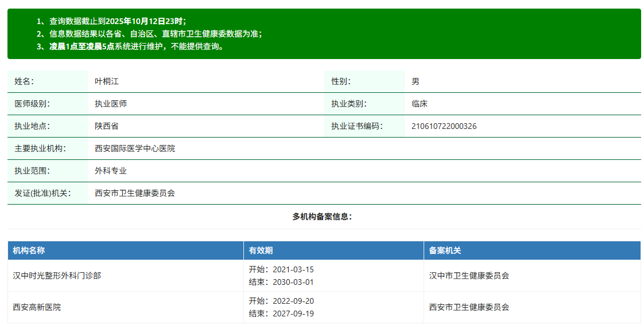Select the certificate number 210610722000326
Screen dimensions: 644x329
click(444, 126)
